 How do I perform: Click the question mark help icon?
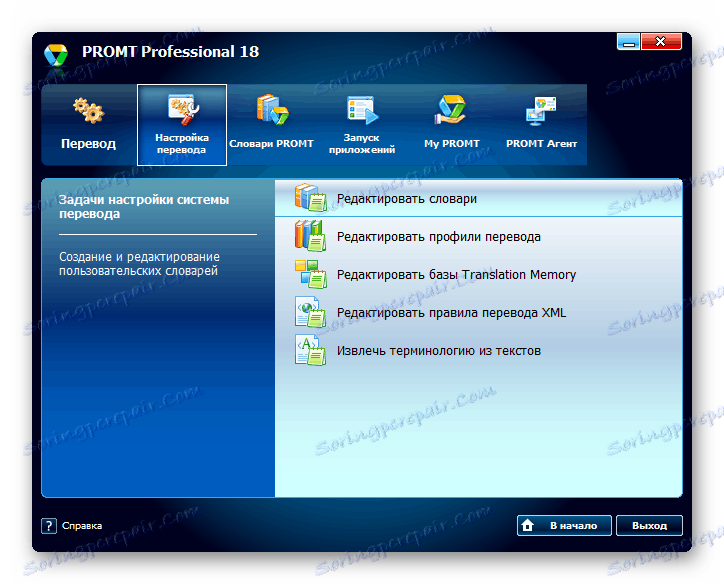48,525
